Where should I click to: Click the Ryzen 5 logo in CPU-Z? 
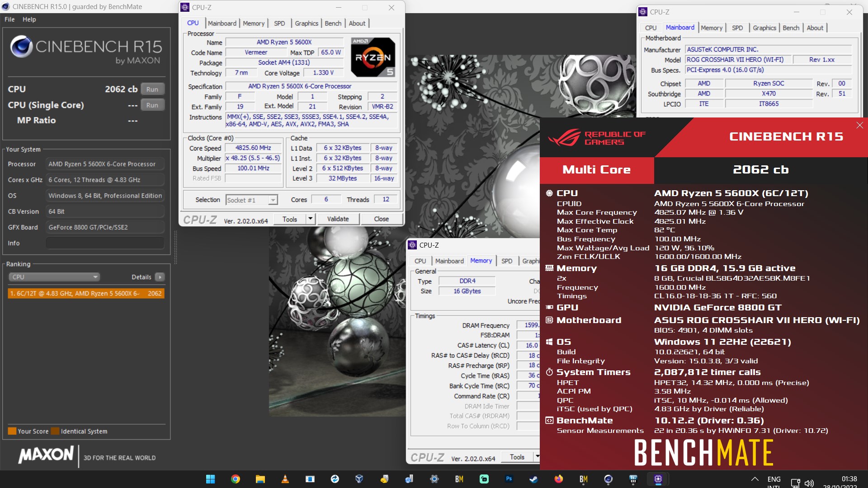pyautogui.click(x=373, y=57)
